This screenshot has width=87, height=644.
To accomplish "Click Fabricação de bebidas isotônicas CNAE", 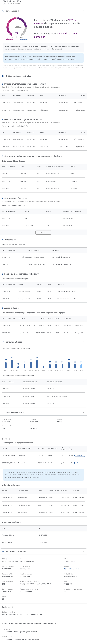I will (21, 639).
